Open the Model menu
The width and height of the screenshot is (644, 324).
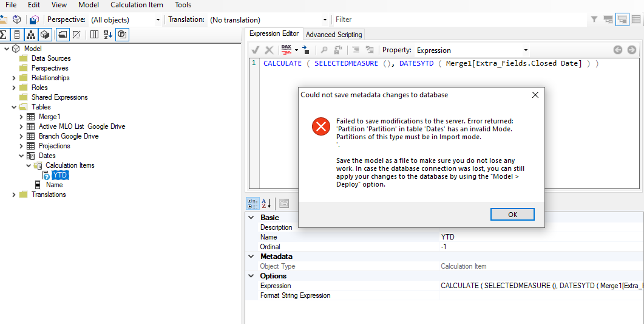tap(89, 5)
